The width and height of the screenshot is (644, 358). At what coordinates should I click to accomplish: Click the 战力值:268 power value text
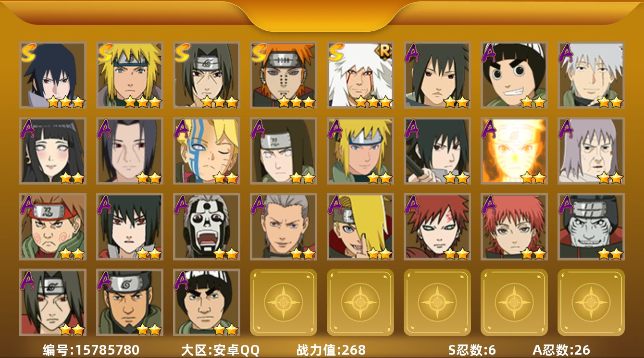331,350
